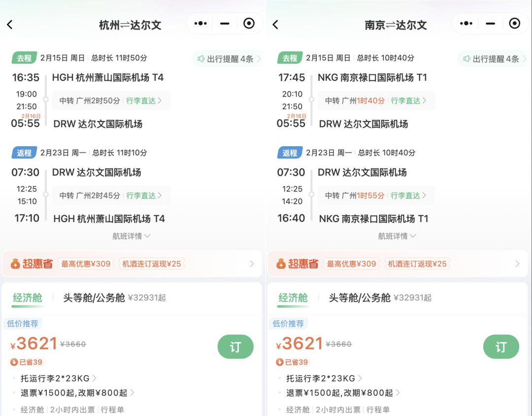The height and width of the screenshot is (416, 532).
Task: Open the mini-program options menu (three dots)
Action: 199,23
